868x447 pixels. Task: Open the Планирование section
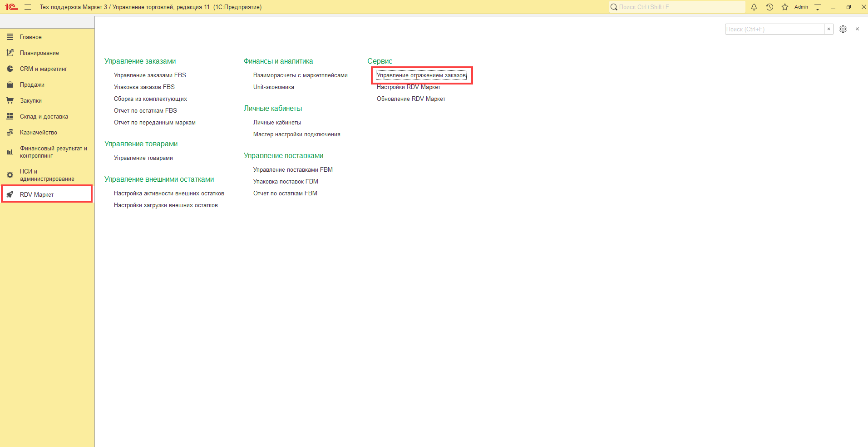tap(47, 53)
